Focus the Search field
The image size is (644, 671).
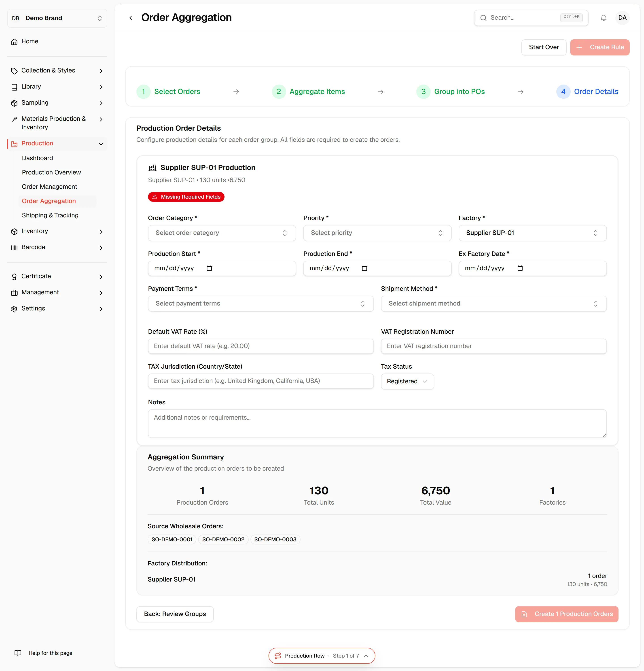(531, 18)
